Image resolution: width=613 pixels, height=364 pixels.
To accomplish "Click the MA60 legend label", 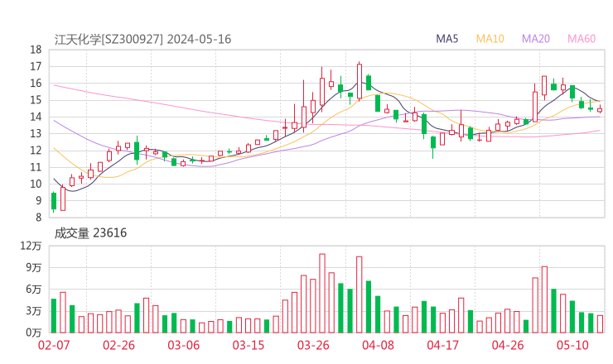I will (x=582, y=39).
